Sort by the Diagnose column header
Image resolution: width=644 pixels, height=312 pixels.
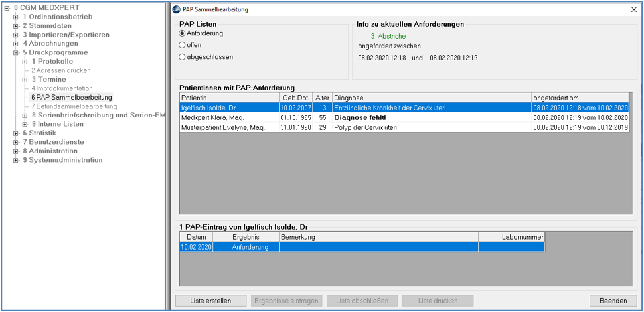point(432,98)
